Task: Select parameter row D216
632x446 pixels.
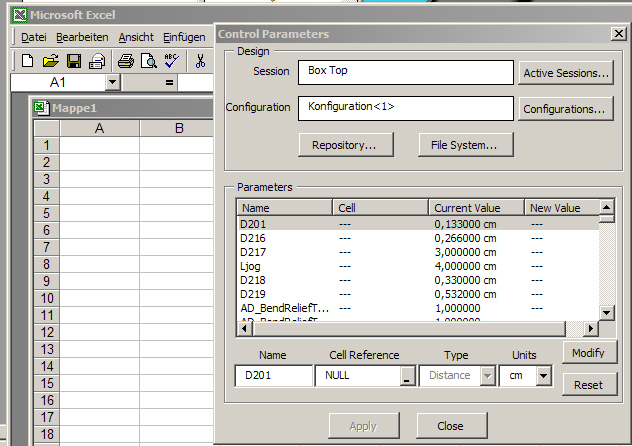Action: pos(418,238)
